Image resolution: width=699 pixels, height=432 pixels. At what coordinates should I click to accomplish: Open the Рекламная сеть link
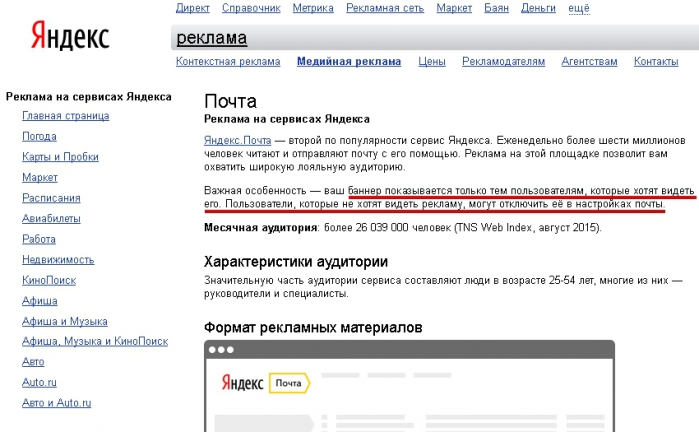point(385,8)
